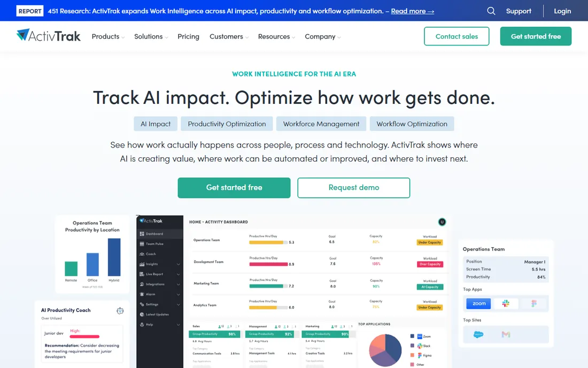Click the Contact sales button
This screenshot has width=588, height=368.
[x=457, y=36]
